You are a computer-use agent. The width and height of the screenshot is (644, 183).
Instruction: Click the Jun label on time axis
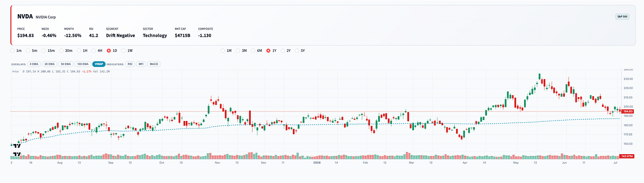click(564, 163)
